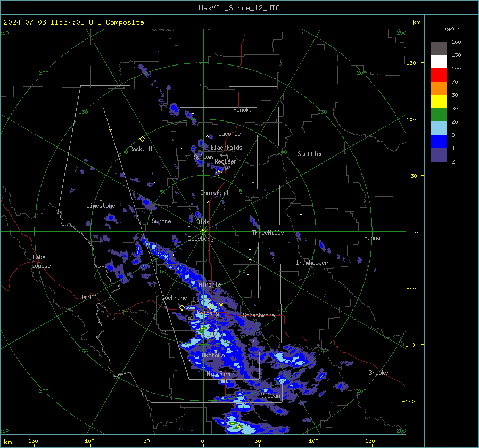
Task: Click the RedDeer city label
Action: coord(226,161)
